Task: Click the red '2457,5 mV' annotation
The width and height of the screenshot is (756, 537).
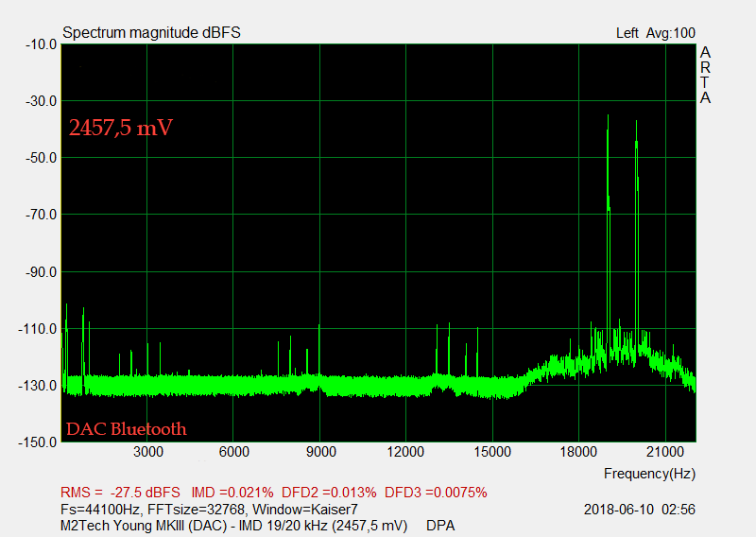Action: 121,128
